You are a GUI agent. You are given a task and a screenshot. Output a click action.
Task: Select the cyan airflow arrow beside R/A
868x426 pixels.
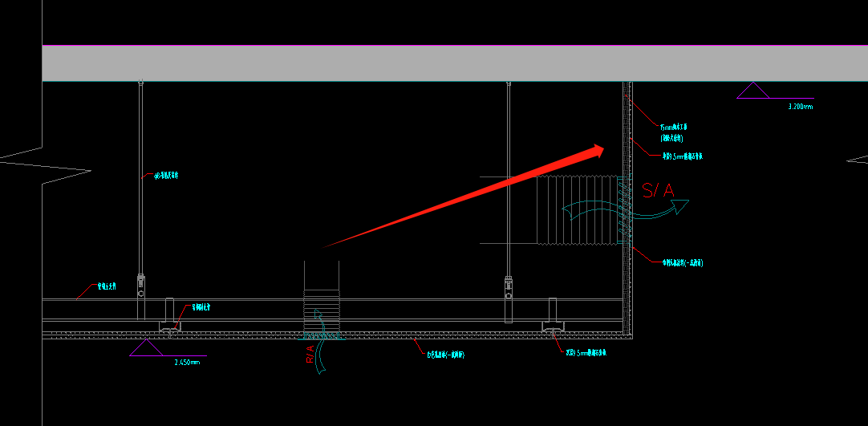pyautogui.click(x=320, y=341)
